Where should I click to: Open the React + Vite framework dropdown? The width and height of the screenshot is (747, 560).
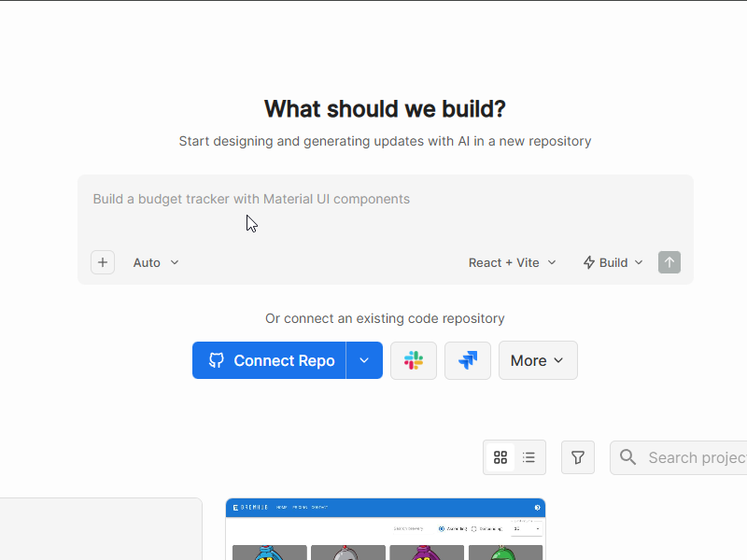pyautogui.click(x=512, y=262)
